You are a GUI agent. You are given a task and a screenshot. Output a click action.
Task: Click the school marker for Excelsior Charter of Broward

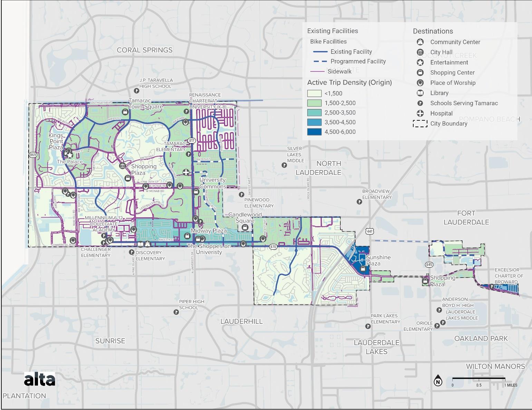pos(492,287)
